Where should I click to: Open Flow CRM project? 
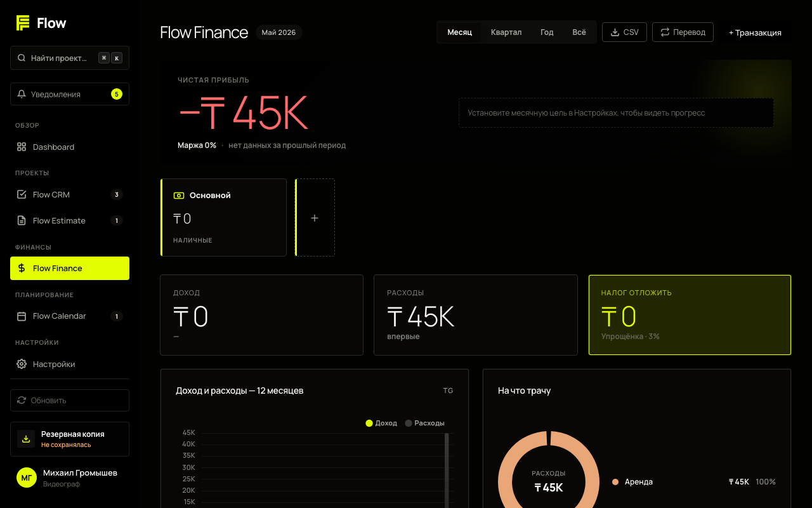point(70,194)
